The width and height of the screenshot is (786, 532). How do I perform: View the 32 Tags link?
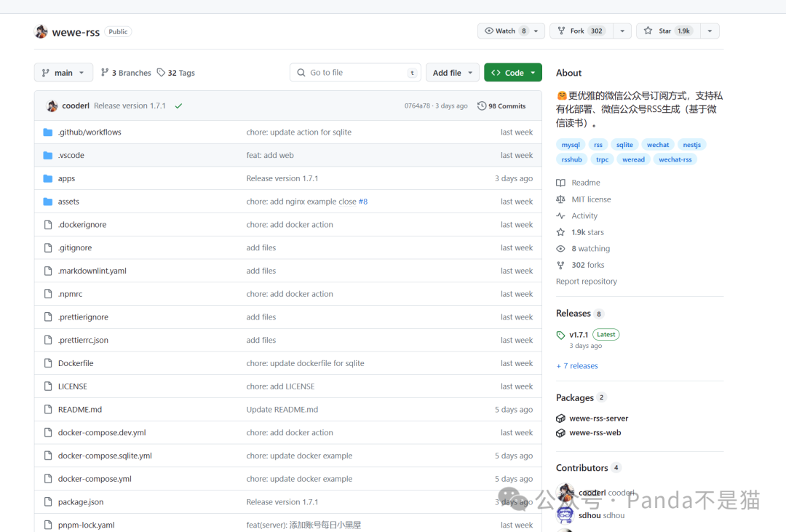point(176,73)
